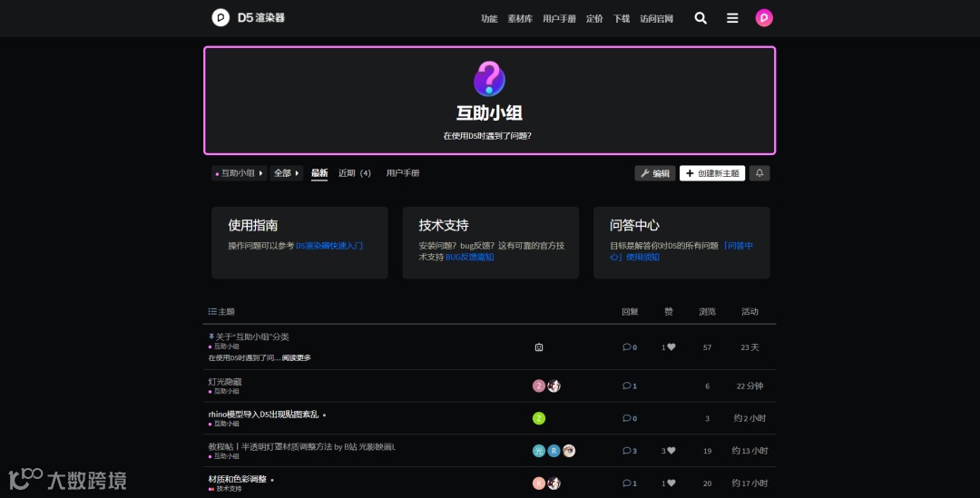This screenshot has width=980, height=498.
Task: Click the purple question mark category logo
Action: [489, 79]
